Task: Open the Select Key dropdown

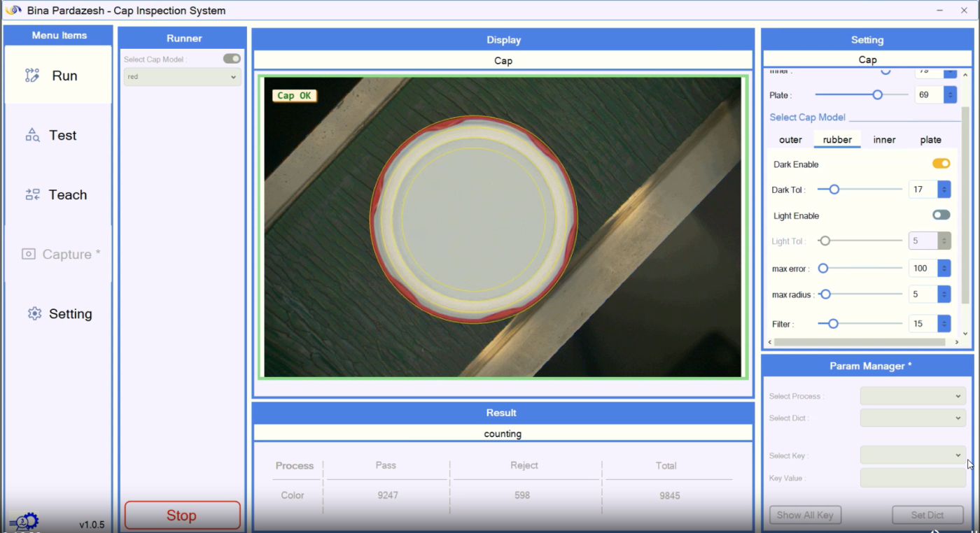Action: [x=912, y=455]
